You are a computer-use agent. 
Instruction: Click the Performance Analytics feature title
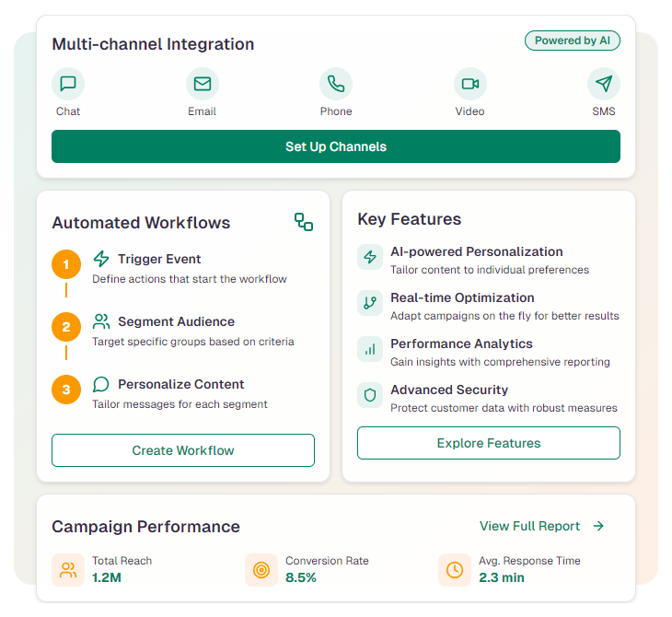(461, 343)
